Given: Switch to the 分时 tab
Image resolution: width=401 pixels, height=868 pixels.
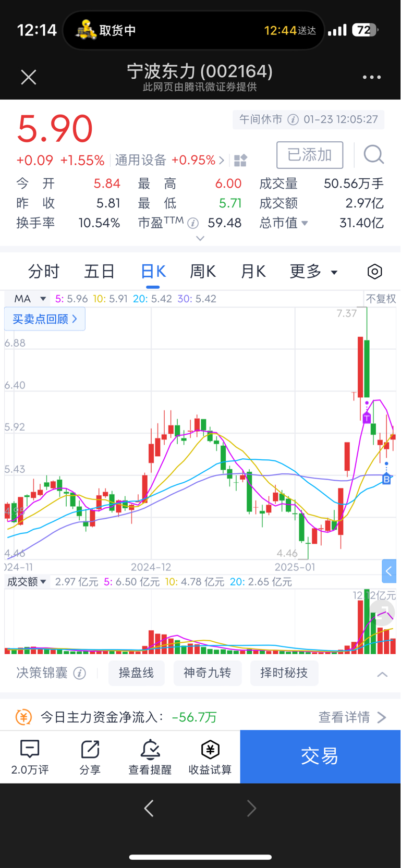Looking at the screenshot, I should 44,272.
